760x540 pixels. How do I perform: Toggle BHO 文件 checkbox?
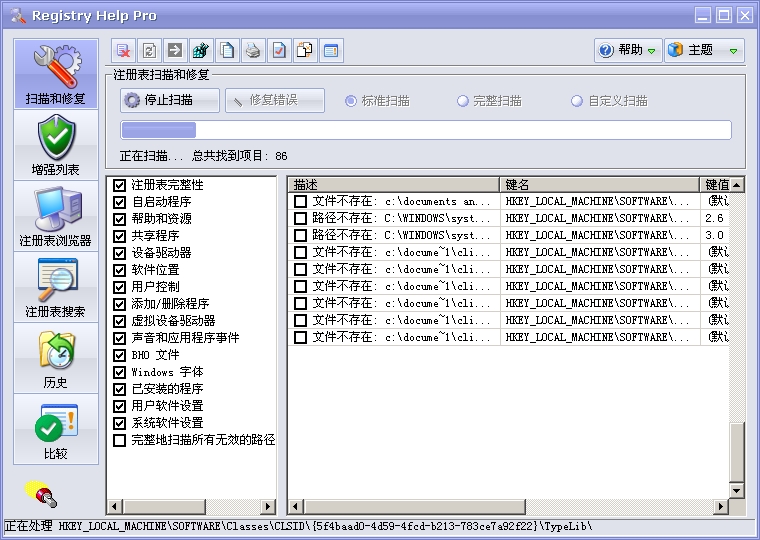[119, 355]
